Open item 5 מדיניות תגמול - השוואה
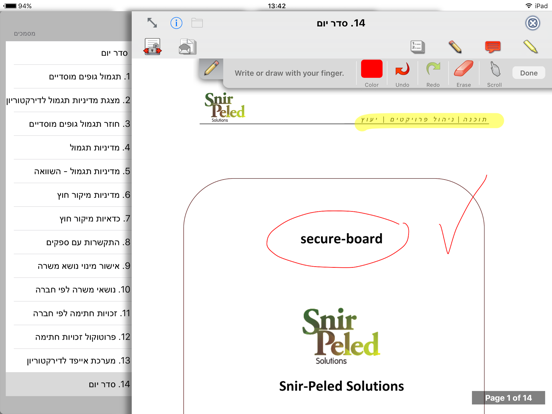This screenshot has height=414, width=552. coord(69,171)
